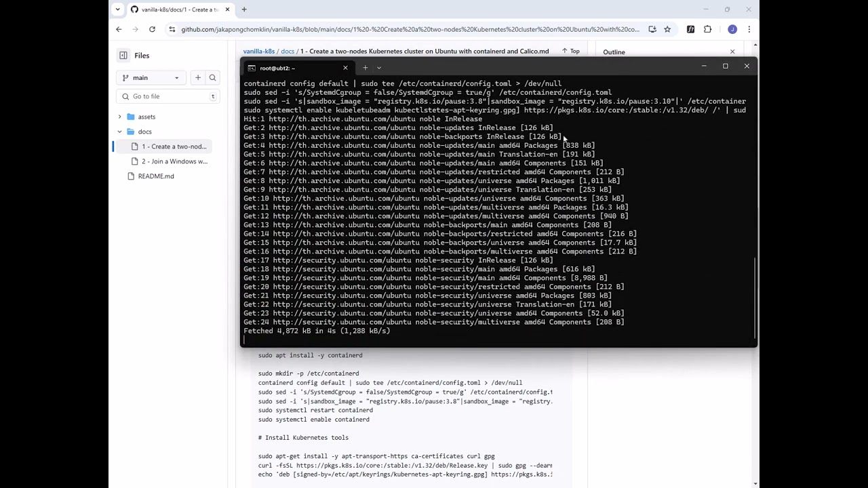Screen dimensions: 868x488
Task: Click the GitHub URL address bar
Action: pos(410,29)
